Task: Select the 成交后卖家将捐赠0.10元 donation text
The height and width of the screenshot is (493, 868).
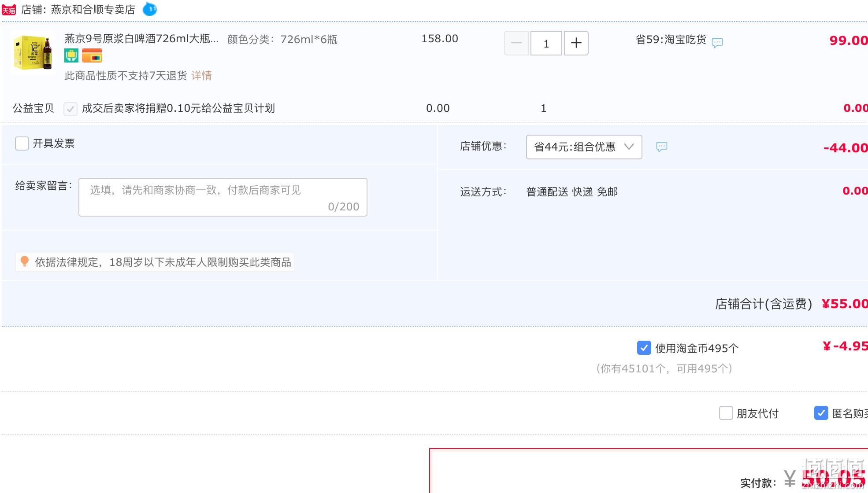Action: tap(178, 108)
